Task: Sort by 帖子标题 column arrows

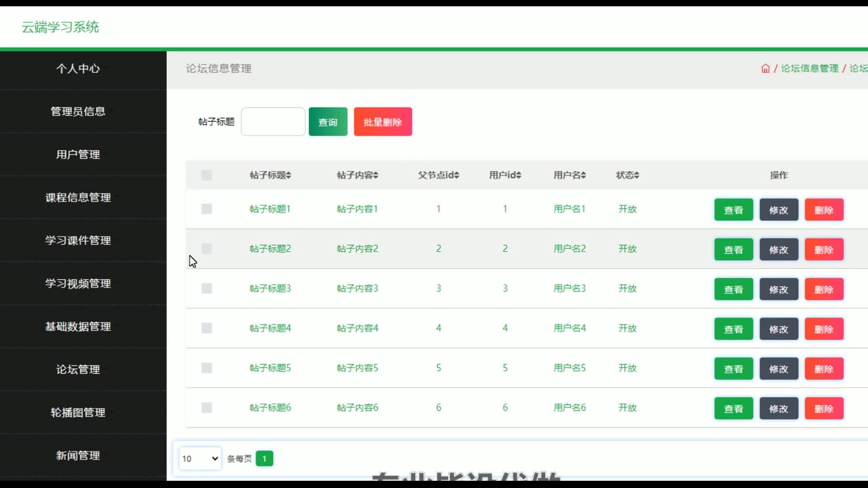Action: coord(288,175)
